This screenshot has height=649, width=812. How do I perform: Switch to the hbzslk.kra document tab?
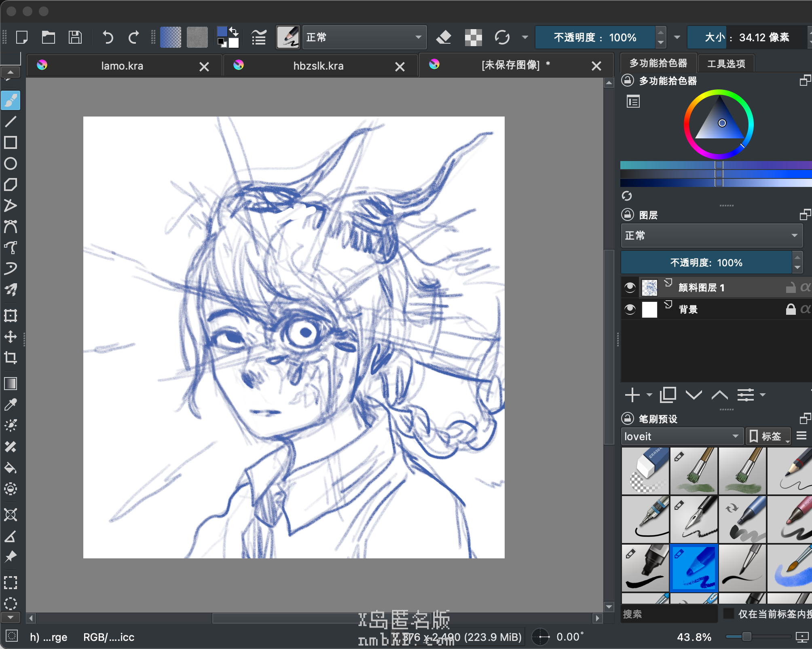(x=318, y=66)
